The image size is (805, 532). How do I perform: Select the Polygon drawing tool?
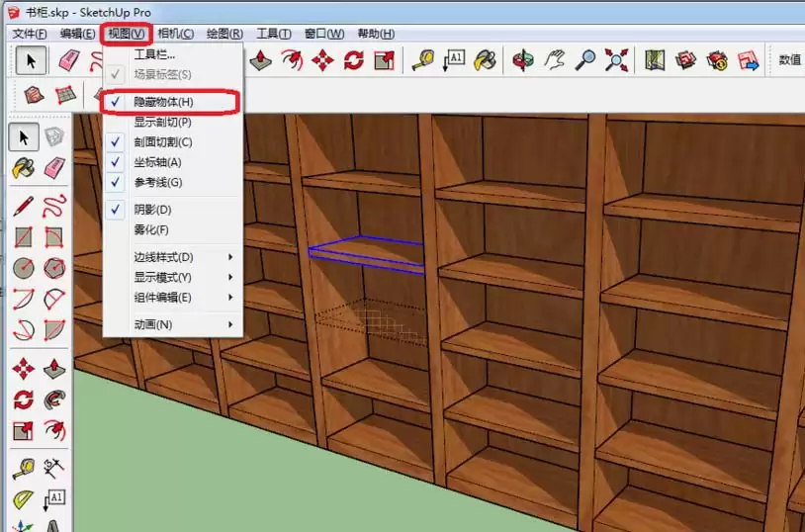tap(54, 268)
